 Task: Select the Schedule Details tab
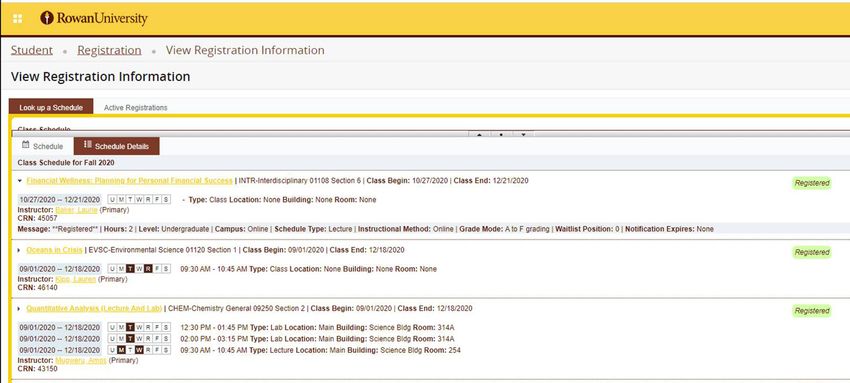click(117, 146)
